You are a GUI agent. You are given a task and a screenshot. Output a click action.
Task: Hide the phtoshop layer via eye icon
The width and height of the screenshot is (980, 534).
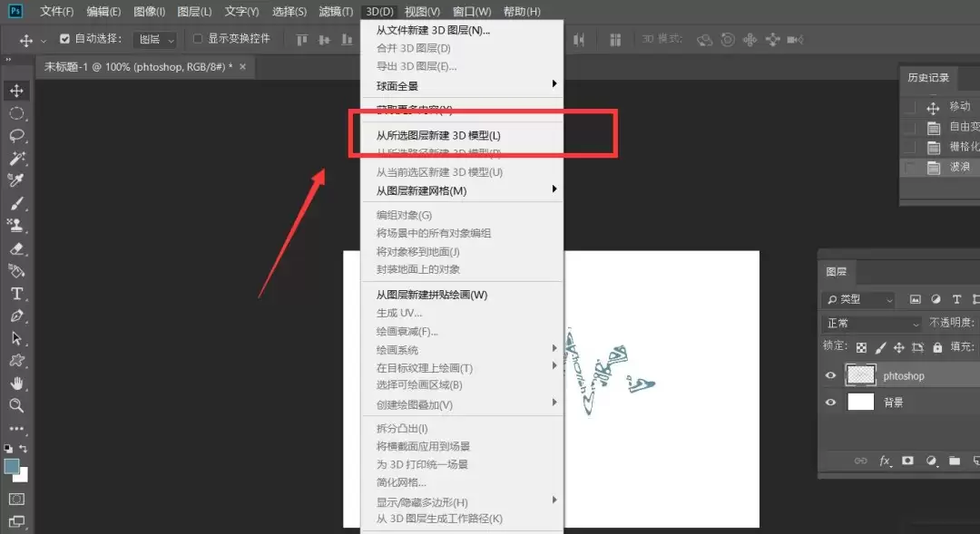(x=830, y=375)
